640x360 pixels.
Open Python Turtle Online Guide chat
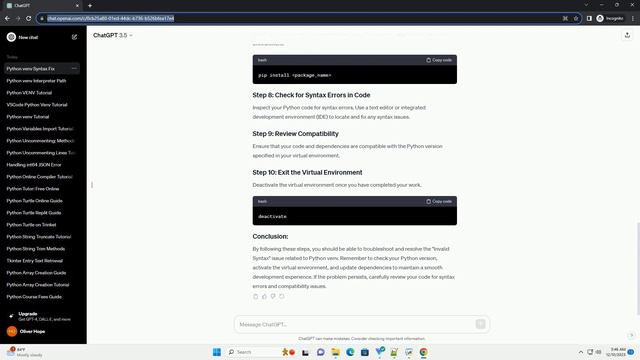pyautogui.click(x=42, y=201)
